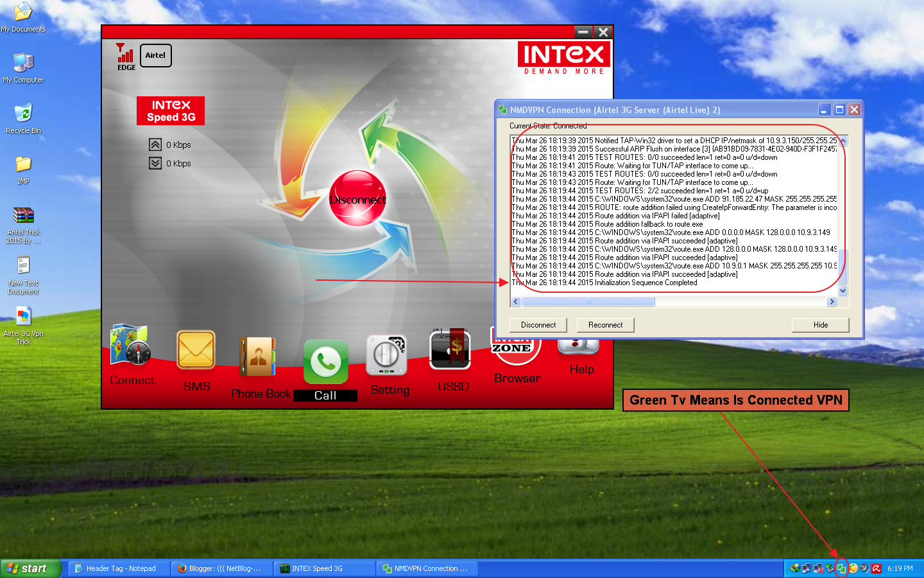The image size is (924, 578).
Task: Click the 'Initialization Sequence Completed' log line
Action: pos(604,283)
